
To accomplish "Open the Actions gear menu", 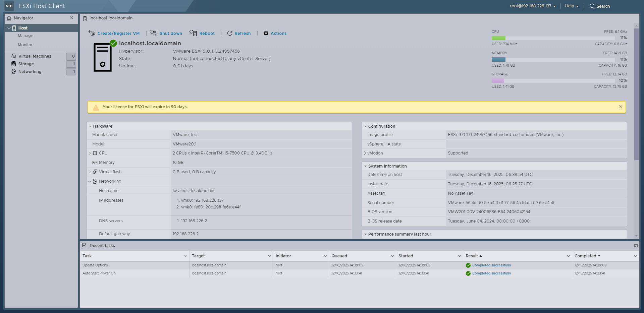I will pyautogui.click(x=266, y=33).
